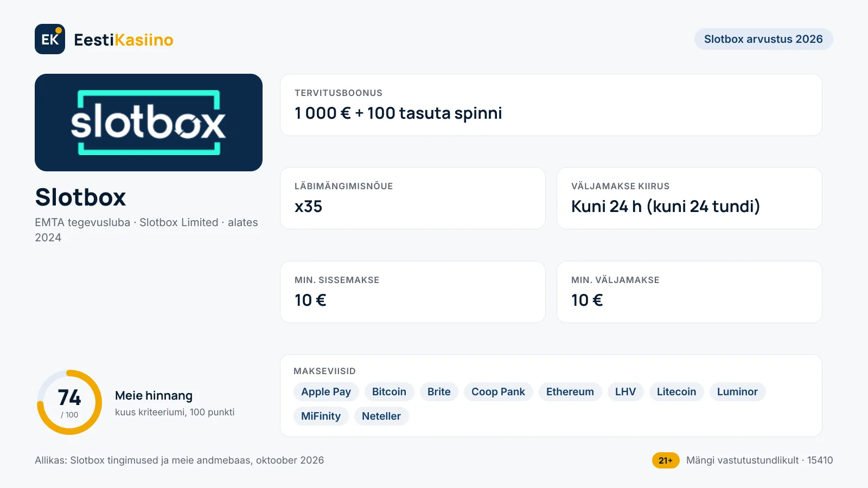Image resolution: width=868 pixels, height=488 pixels.
Task: Select the Bitcoin payment chip
Action: [x=389, y=392]
